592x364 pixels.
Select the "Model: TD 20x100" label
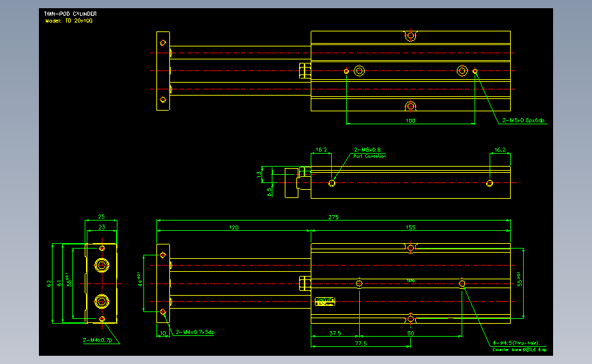point(69,20)
